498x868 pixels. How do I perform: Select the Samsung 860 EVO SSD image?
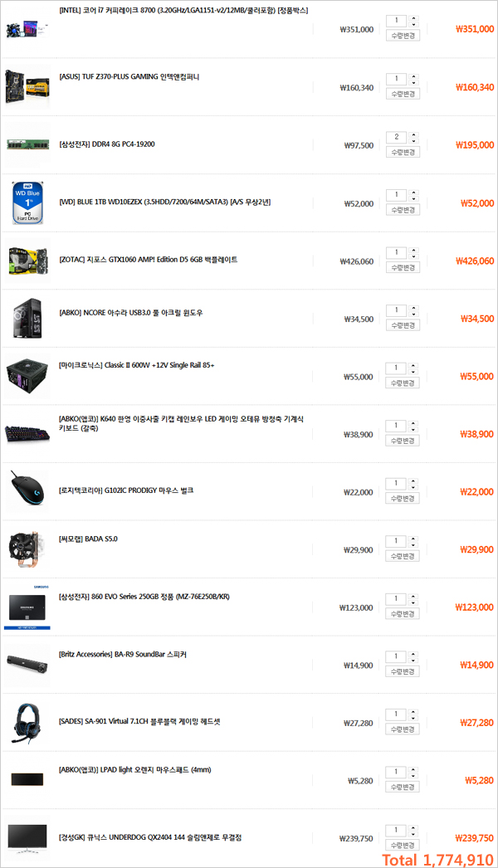(27, 607)
